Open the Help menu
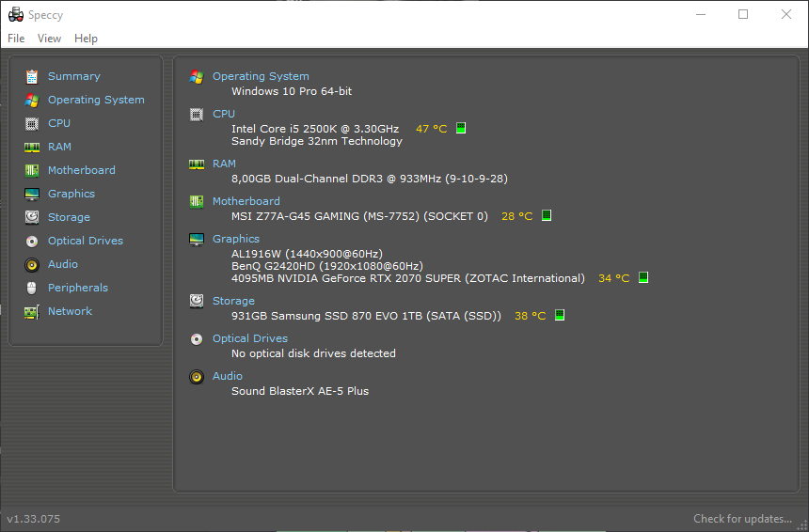Viewport: 809px width, 532px height. (x=86, y=39)
